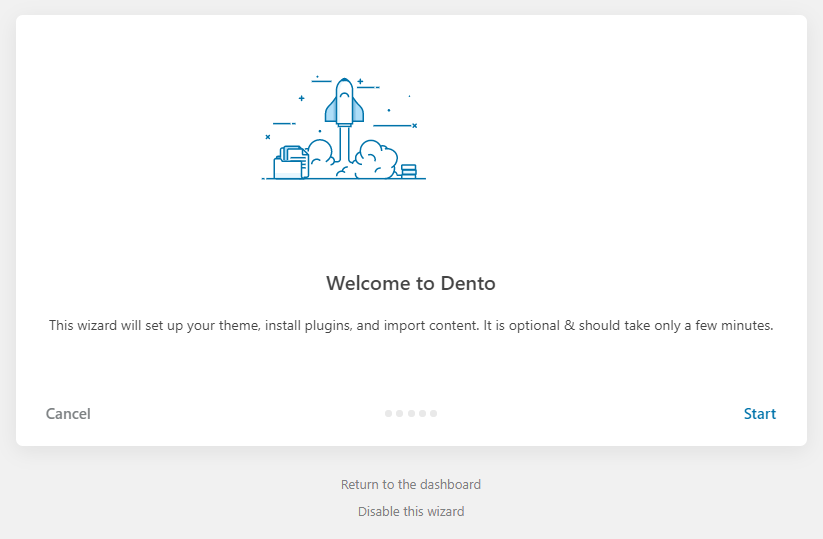Click the Welcome to Dento heading
The image size is (823, 539).
pos(411,283)
